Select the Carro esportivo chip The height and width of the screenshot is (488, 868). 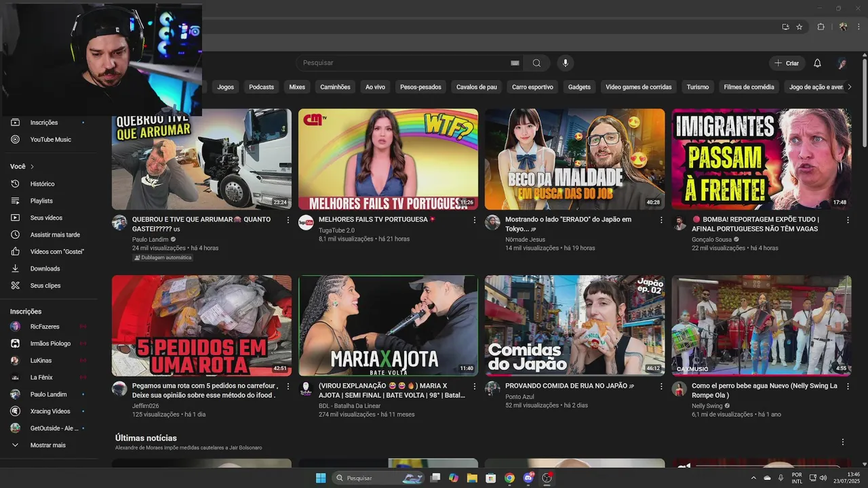tap(532, 87)
